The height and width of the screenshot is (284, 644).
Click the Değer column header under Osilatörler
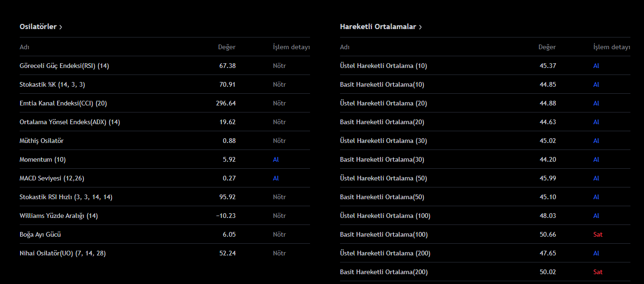pyautogui.click(x=227, y=47)
